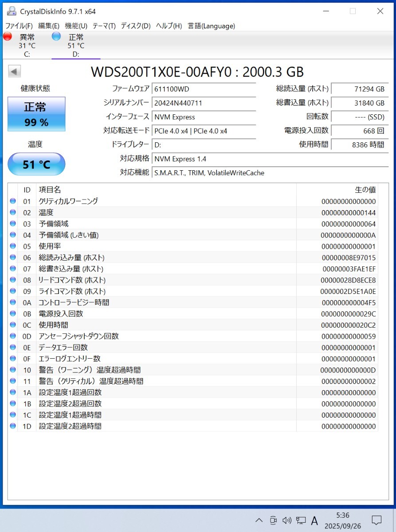Click total host reads value 71294 GB
Screen dimensions: 396x532
359,89
